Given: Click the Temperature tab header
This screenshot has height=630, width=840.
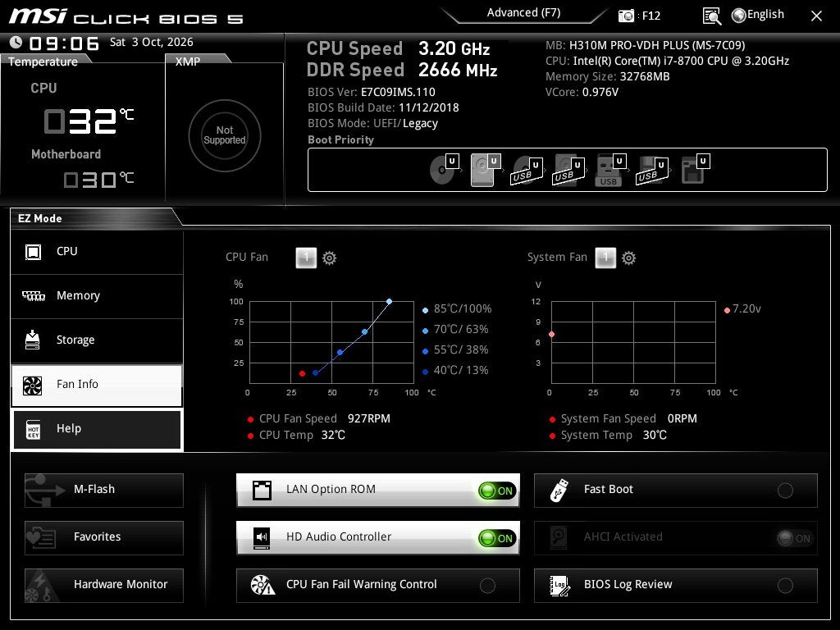Looking at the screenshot, I should pos(43,62).
